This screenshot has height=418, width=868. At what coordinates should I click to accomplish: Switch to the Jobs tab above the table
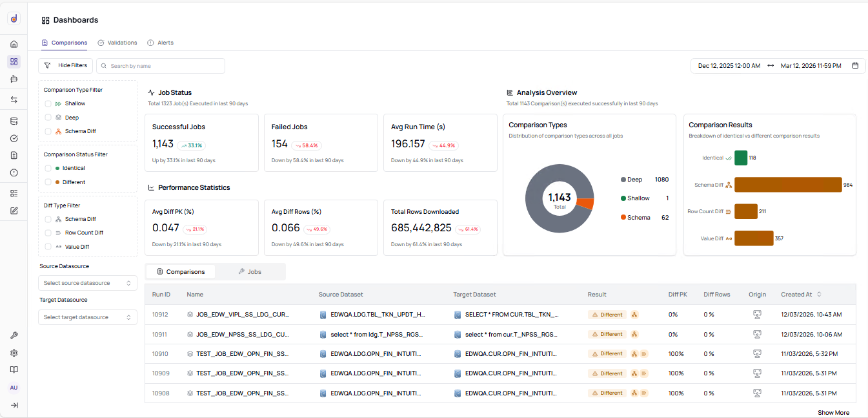point(250,271)
